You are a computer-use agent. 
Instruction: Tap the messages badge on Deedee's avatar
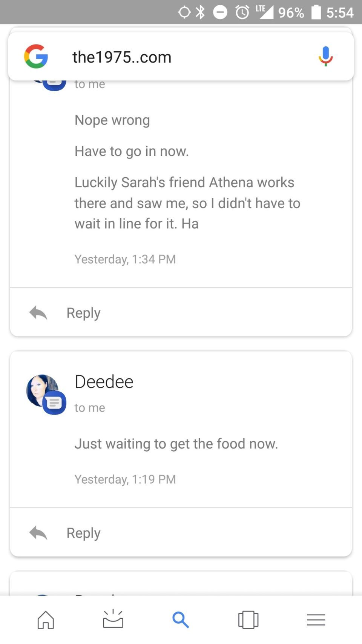point(54,403)
